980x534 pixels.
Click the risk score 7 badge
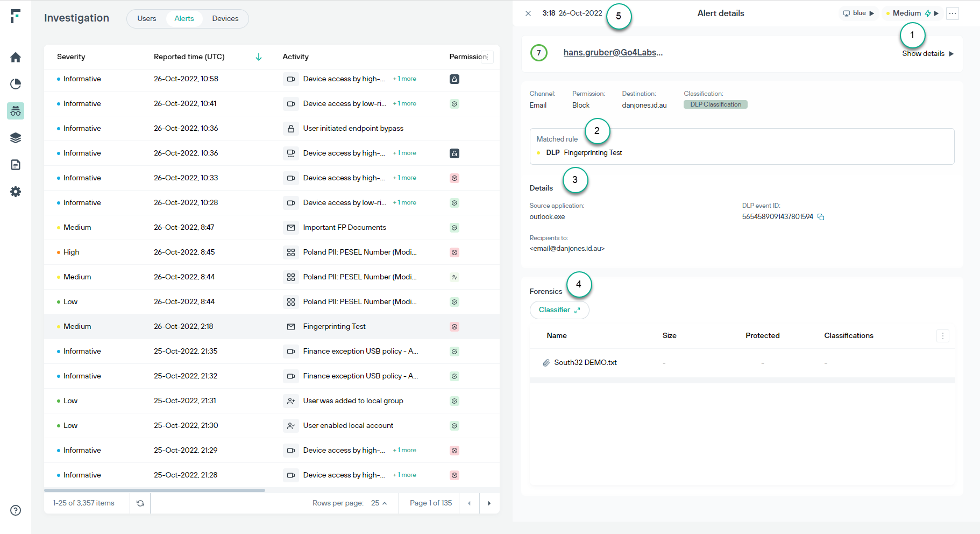(539, 53)
